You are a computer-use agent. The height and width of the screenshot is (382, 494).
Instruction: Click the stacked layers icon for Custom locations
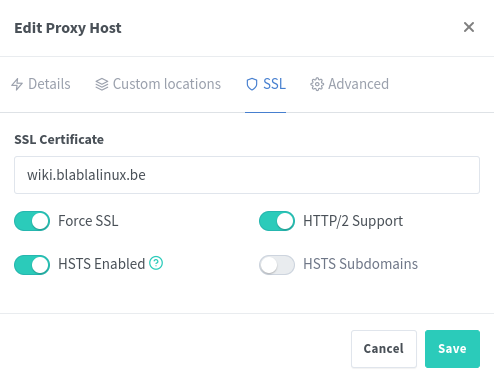click(102, 84)
